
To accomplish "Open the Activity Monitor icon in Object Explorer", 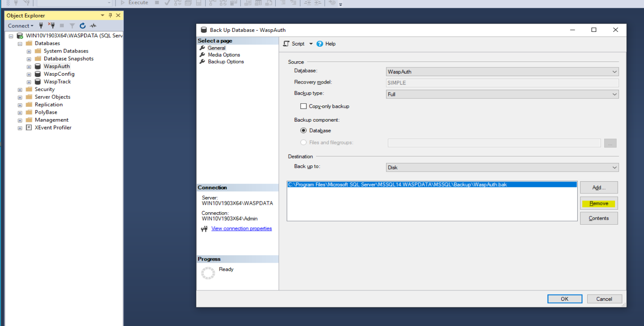I will pos(93,26).
